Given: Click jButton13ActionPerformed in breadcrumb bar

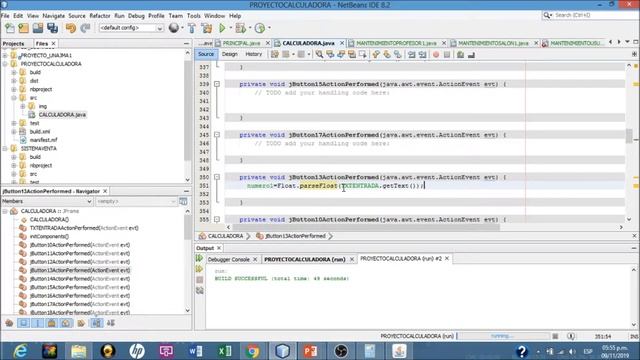Looking at the screenshot, I should [295, 236].
